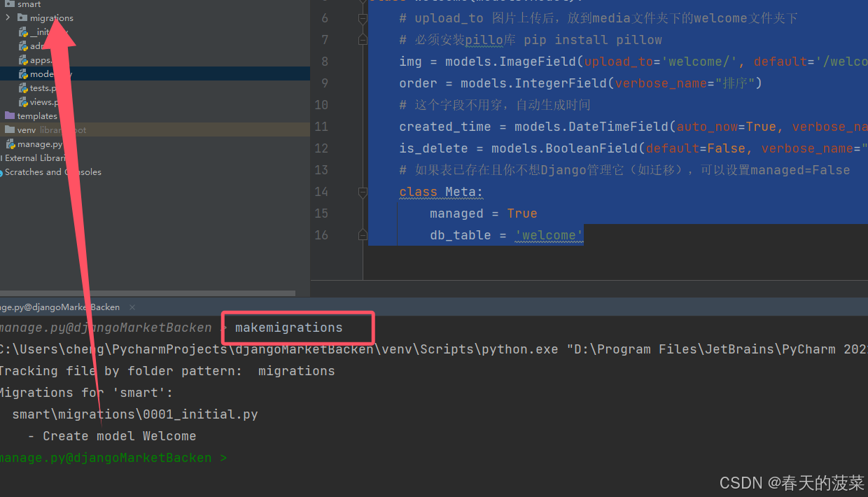Click the __init__ Python file icon
Image resolution: width=868 pixels, height=497 pixels.
23,32
